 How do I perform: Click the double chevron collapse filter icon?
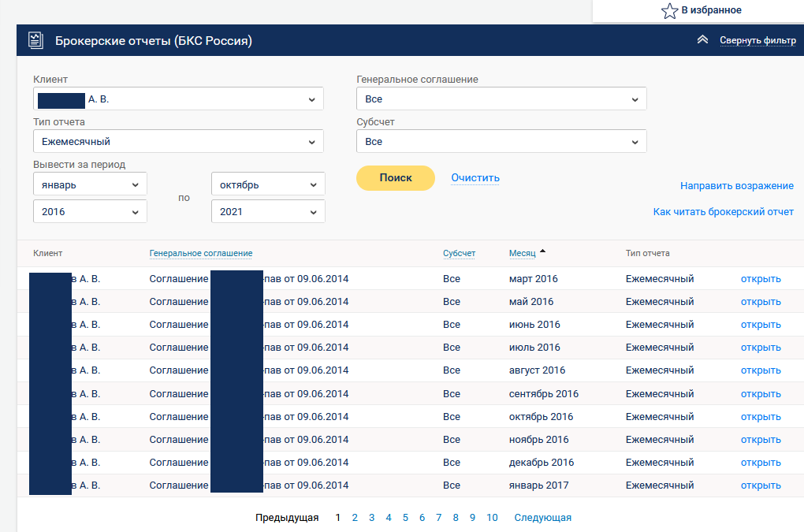702,40
